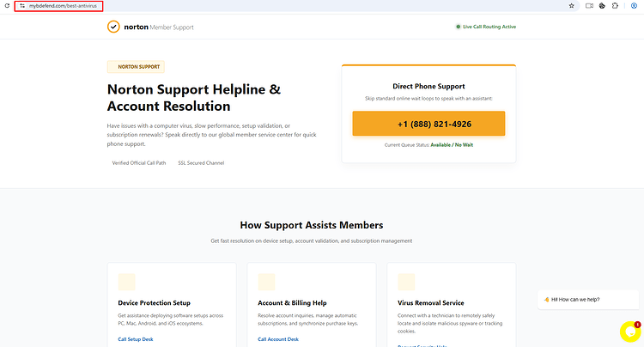Open the yellow live chat bubble

pyautogui.click(x=630, y=332)
